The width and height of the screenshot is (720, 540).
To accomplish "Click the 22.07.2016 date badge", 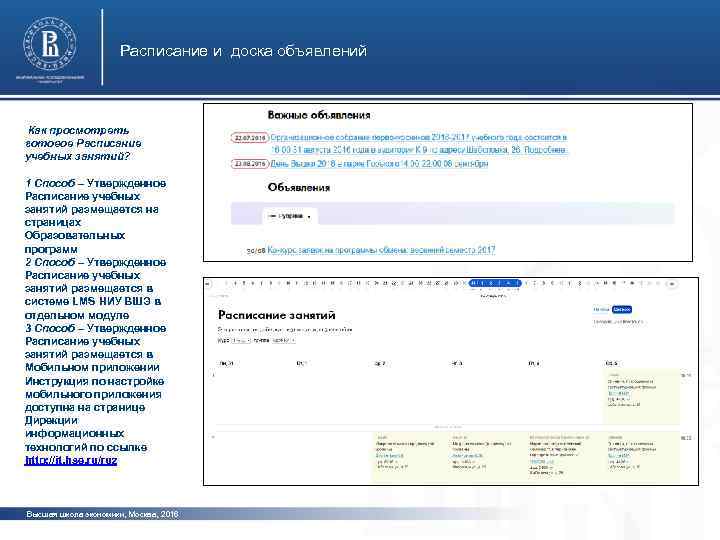I will (x=249, y=138).
